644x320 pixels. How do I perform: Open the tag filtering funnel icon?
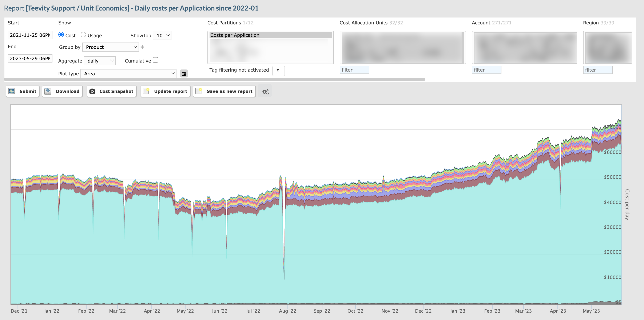point(278,71)
